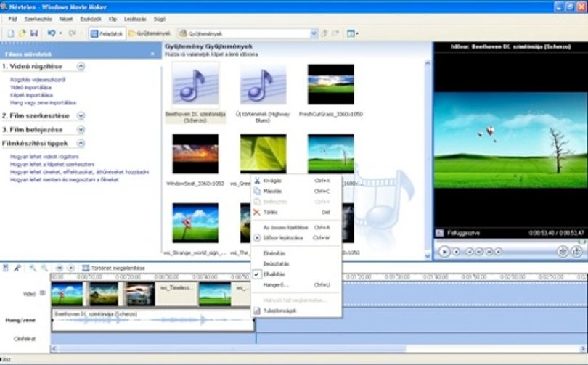Screen dimensions: 588x365
Task: Expand the Film szerkesztése section
Action: 81,116
